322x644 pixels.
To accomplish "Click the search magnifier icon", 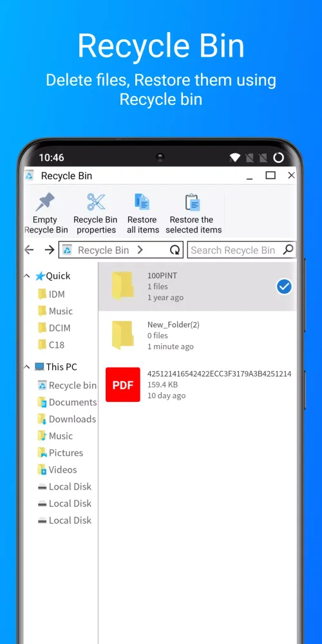I will coord(289,249).
